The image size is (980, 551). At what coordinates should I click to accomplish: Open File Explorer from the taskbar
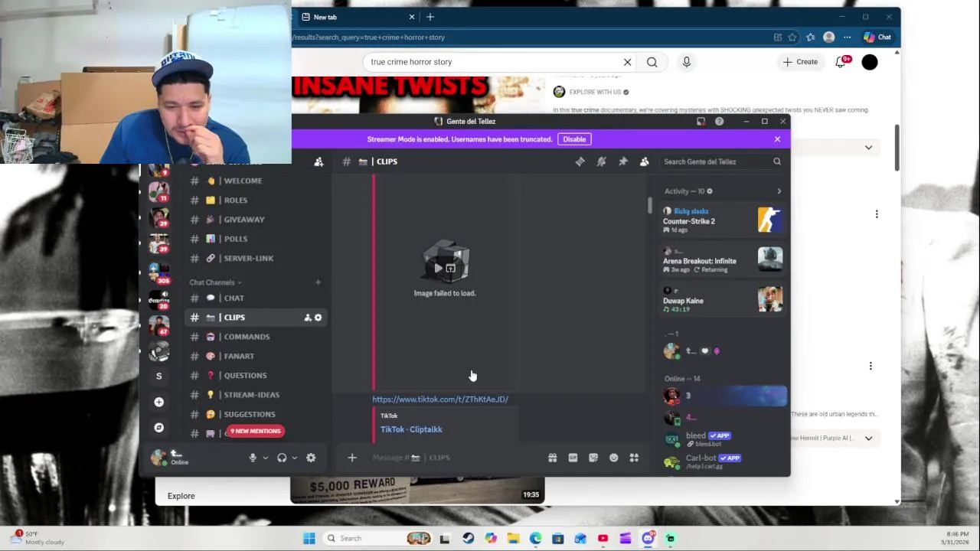[513, 538]
